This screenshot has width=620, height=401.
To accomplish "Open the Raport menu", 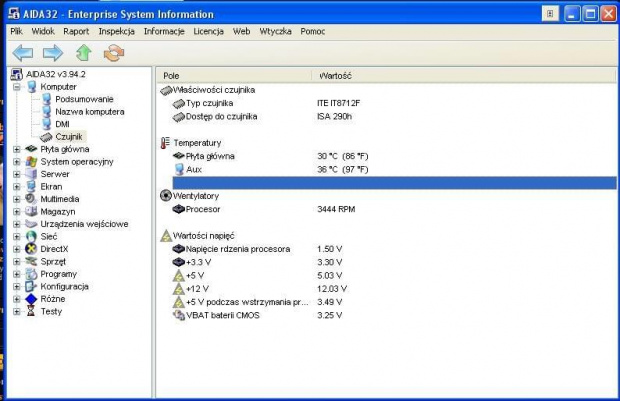I will (76, 31).
